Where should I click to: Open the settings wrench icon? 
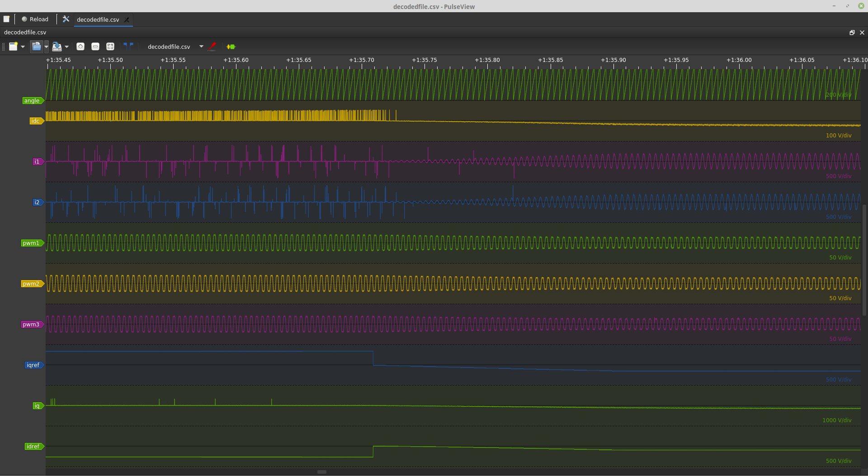[x=66, y=19]
